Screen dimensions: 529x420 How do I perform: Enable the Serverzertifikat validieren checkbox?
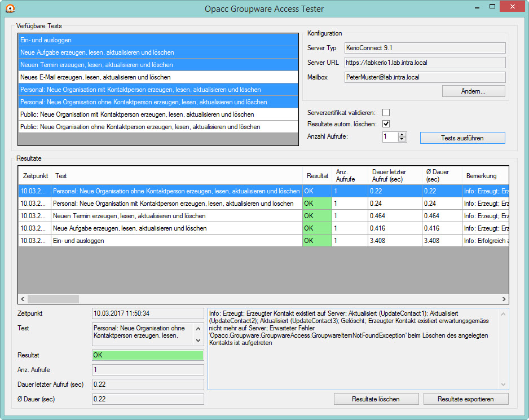pos(386,112)
